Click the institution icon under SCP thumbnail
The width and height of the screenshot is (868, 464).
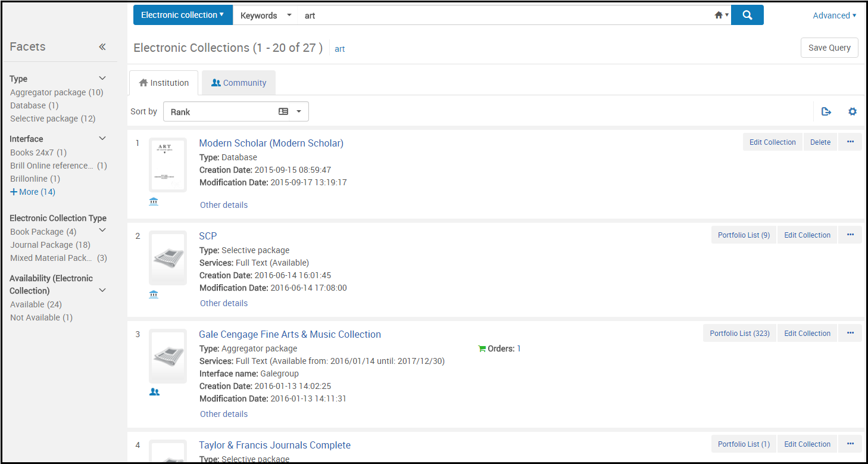coord(154,294)
